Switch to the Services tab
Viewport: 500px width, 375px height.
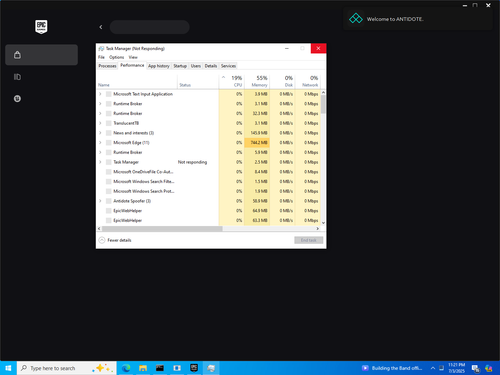(x=228, y=66)
